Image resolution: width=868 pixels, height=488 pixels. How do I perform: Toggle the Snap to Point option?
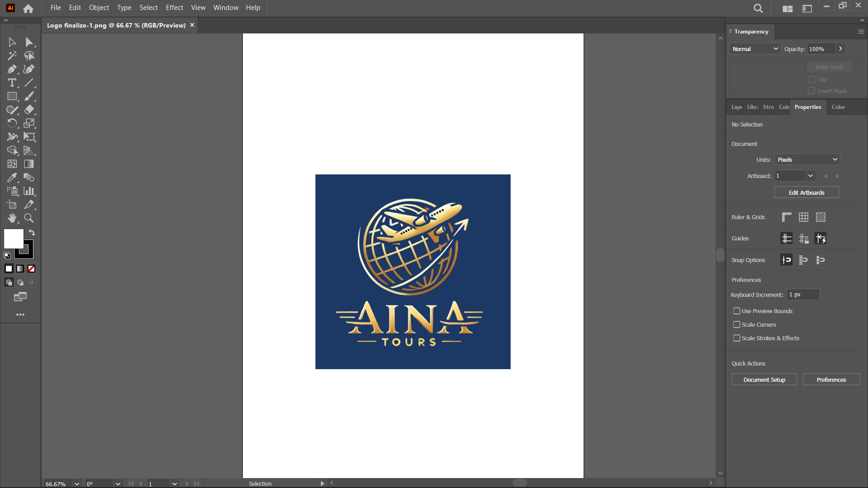787,260
